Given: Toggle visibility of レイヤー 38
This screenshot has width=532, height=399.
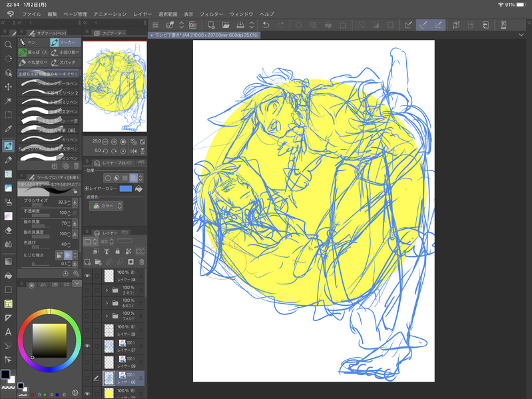Looking at the screenshot, I should (x=87, y=276).
